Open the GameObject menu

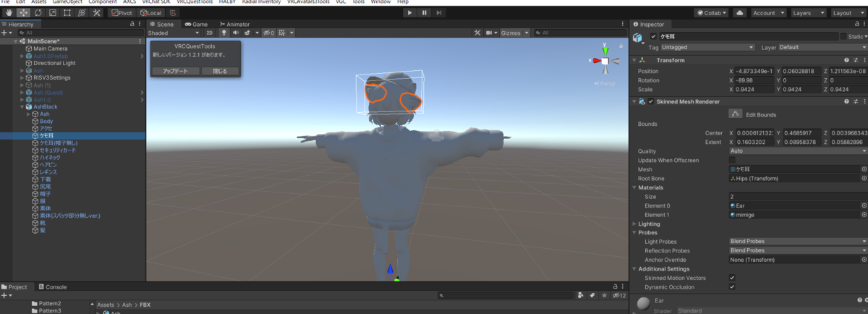pos(67,2)
